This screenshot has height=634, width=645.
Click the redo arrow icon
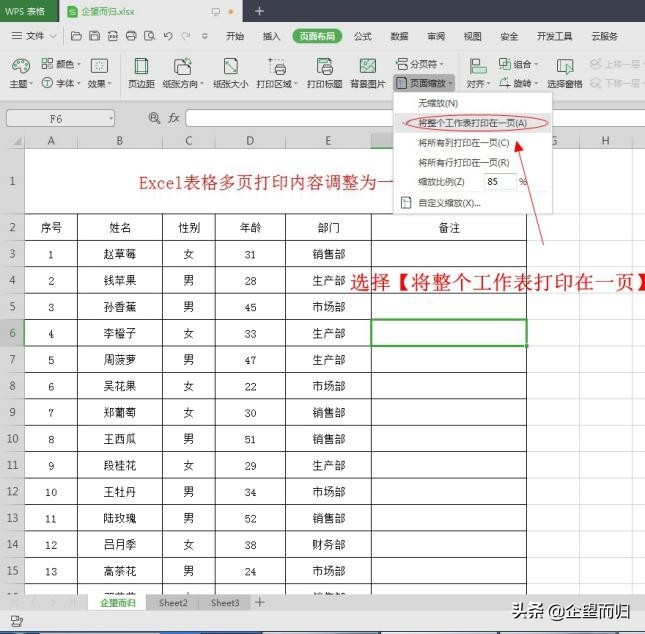(186, 36)
